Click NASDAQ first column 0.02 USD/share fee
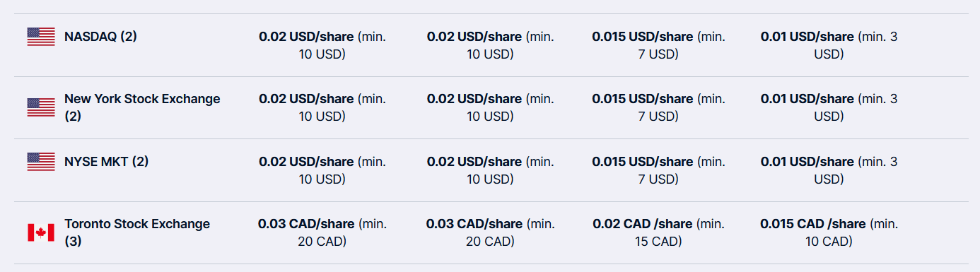The image size is (980, 272). pos(322,45)
